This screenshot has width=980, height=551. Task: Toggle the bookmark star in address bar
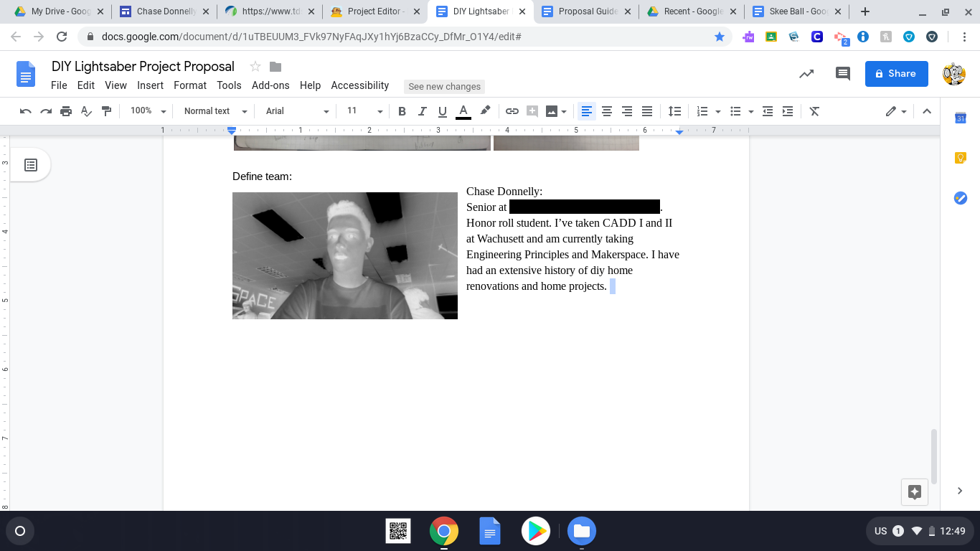[720, 37]
